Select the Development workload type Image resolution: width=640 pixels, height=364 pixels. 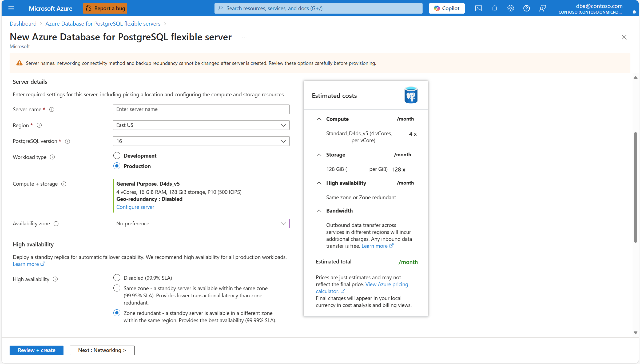pyautogui.click(x=117, y=155)
